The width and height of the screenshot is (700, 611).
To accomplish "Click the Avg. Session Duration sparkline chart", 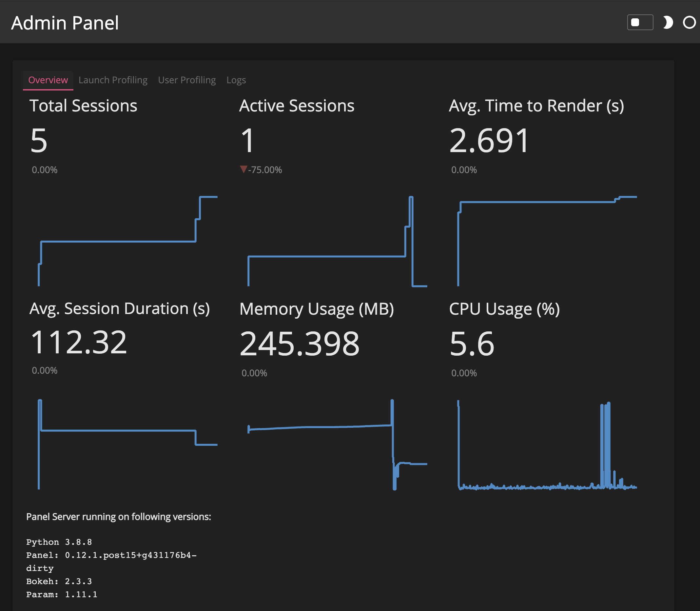I will 127,444.
